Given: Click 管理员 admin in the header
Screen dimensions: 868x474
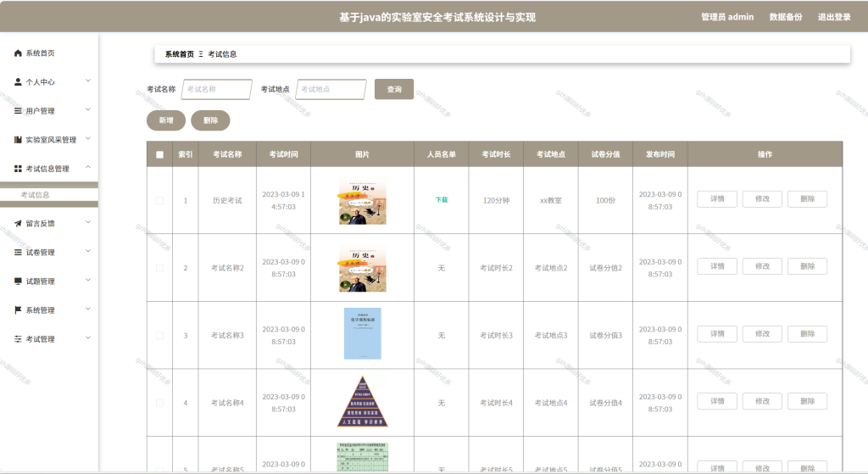Looking at the screenshot, I should 727,17.
